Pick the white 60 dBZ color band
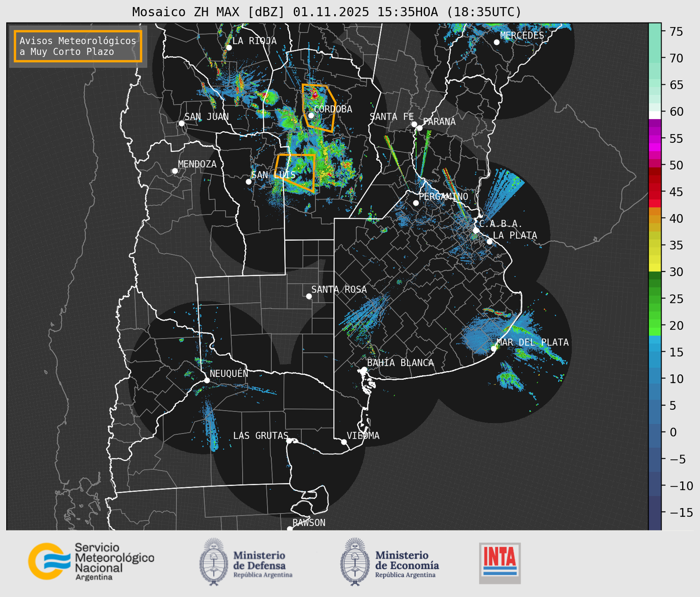This screenshot has width=700, height=597. [x=654, y=114]
